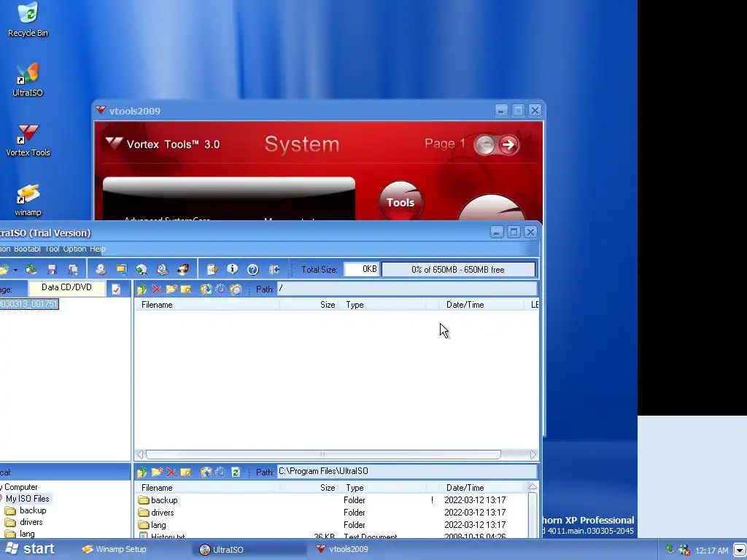Click the New Folder icon in image pane toolbar
The height and width of the screenshot is (560, 747).
pyautogui.click(x=171, y=289)
